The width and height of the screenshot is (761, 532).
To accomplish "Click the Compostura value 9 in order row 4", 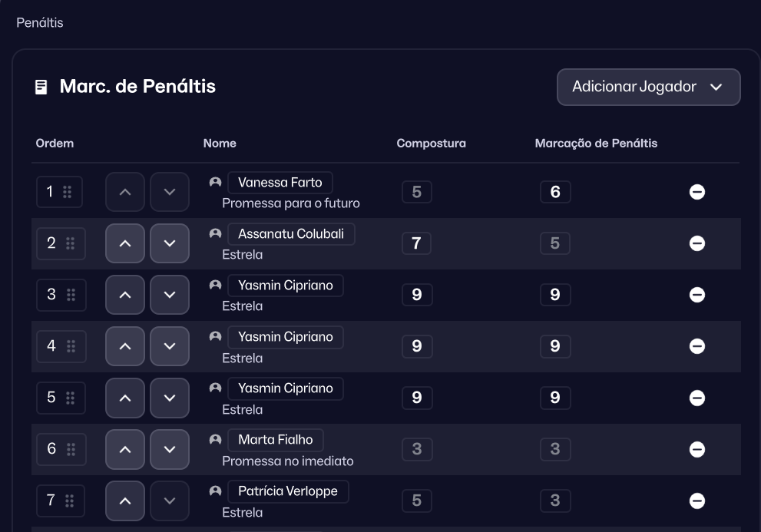I will pyautogui.click(x=417, y=346).
